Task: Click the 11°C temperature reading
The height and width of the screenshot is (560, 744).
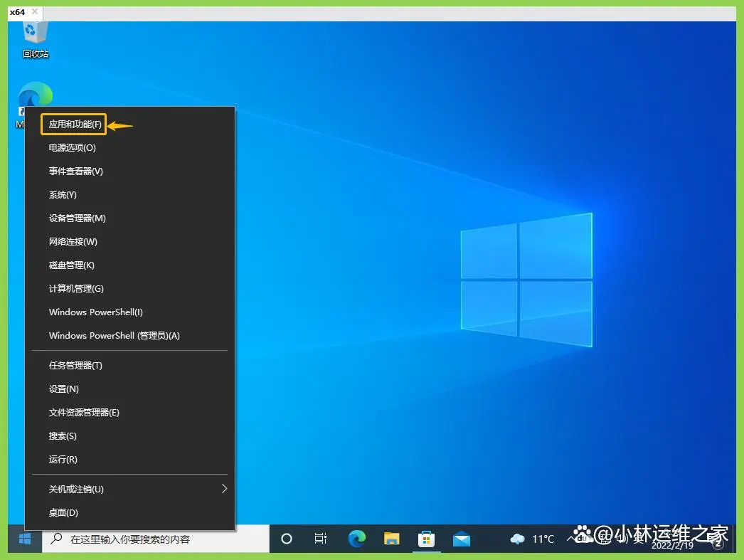Action: [543, 539]
